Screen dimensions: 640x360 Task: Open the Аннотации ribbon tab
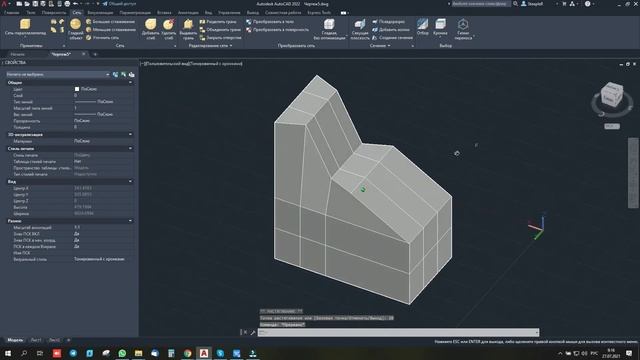click(188, 13)
